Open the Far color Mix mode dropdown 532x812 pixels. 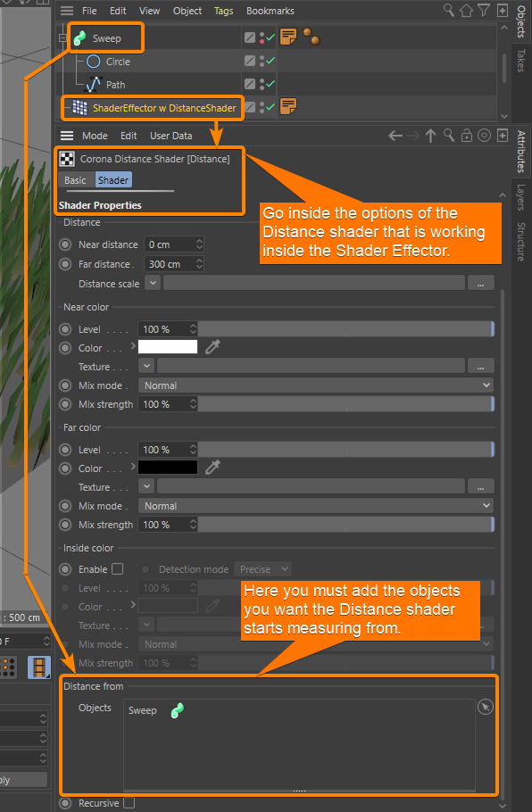pos(315,506)
